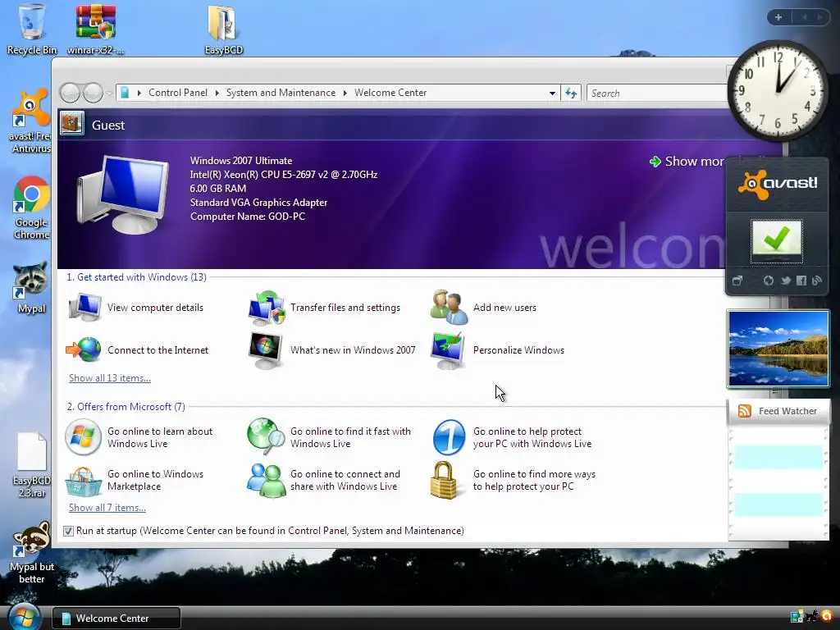840x630 pixels.
Task: Click the Forward navigation button
Action: 93,94
